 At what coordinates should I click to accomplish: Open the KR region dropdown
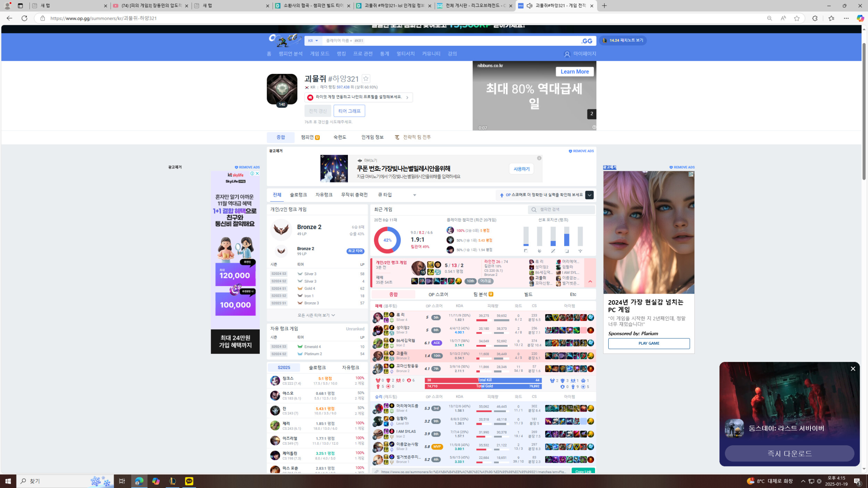pos(313,41)
